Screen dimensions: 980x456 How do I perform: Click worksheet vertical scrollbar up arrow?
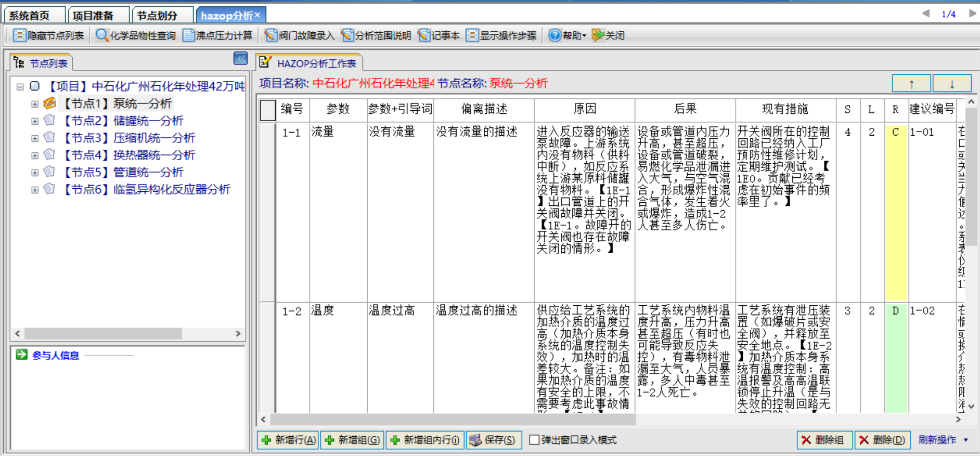click(971, 102)
